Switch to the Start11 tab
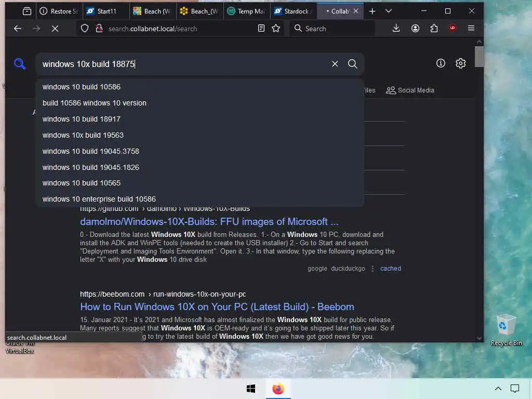532x399 pixels. click(x=105, y=11)
